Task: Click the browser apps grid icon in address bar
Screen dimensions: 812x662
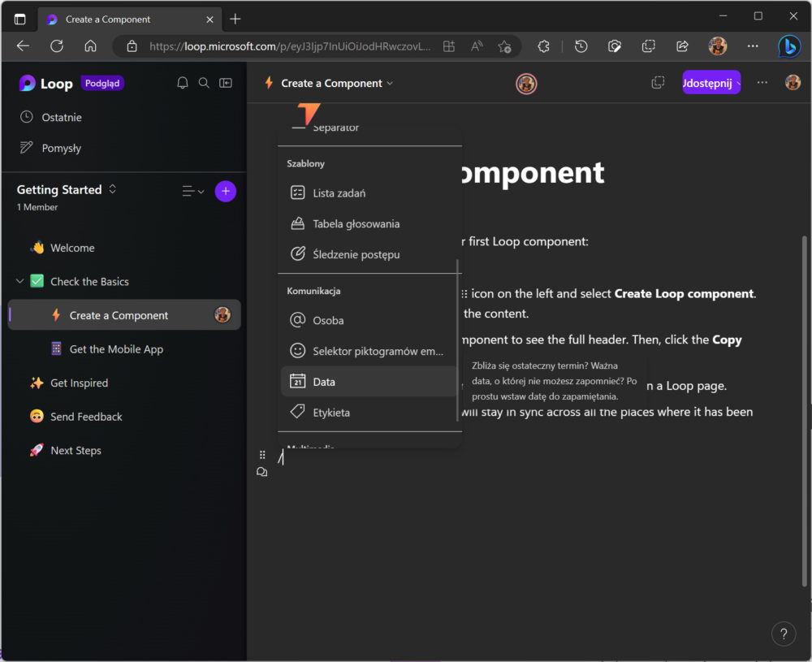Action: [x=449, y=46]
